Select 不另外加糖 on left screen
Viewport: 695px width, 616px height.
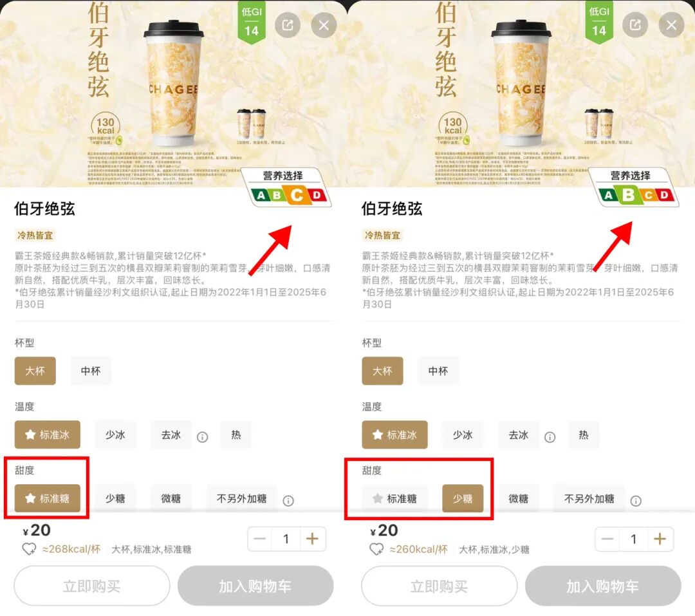pyautogui.click(x=241, y=498)
